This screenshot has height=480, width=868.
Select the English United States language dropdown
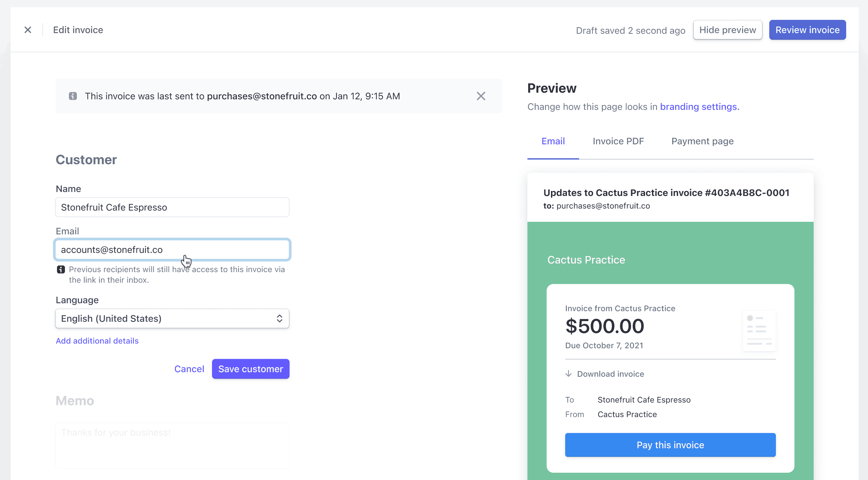172,318
